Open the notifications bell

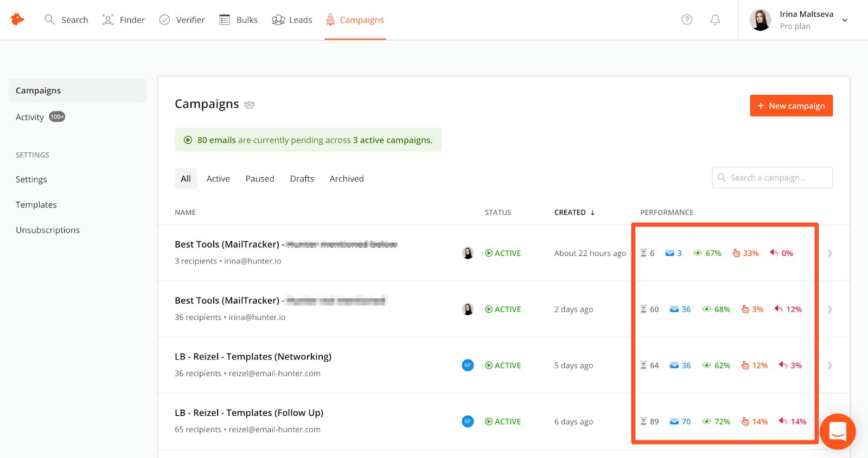pos(716,20)
